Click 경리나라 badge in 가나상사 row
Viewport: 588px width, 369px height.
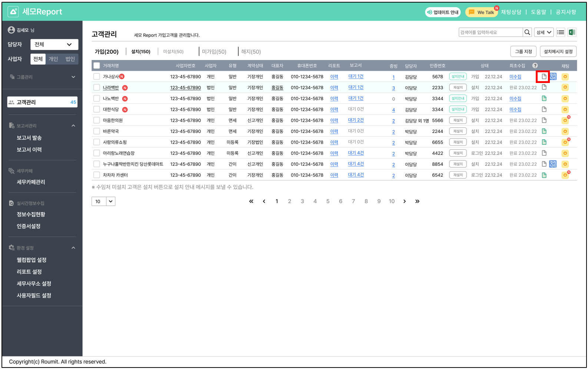(553, 77)
